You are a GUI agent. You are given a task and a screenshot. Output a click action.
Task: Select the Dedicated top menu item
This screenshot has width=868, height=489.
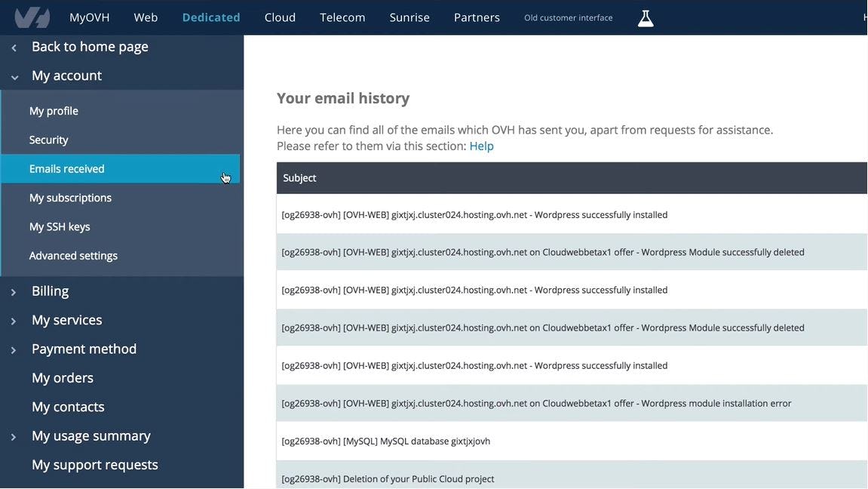(211, 17)
